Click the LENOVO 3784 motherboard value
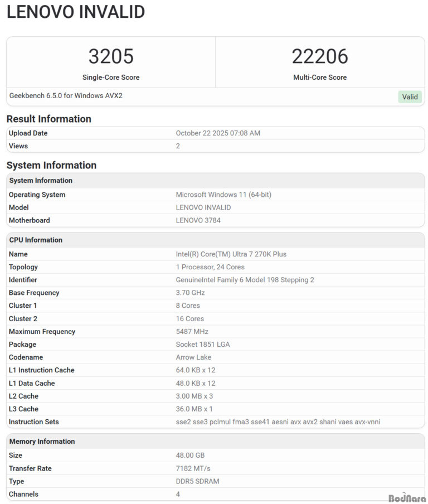 click(x=198, y=220)
